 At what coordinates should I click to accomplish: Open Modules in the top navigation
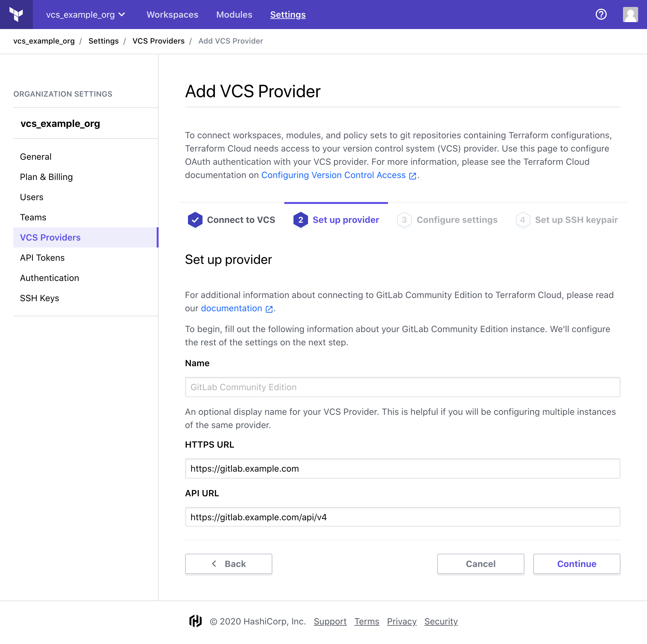pos(234,15)
